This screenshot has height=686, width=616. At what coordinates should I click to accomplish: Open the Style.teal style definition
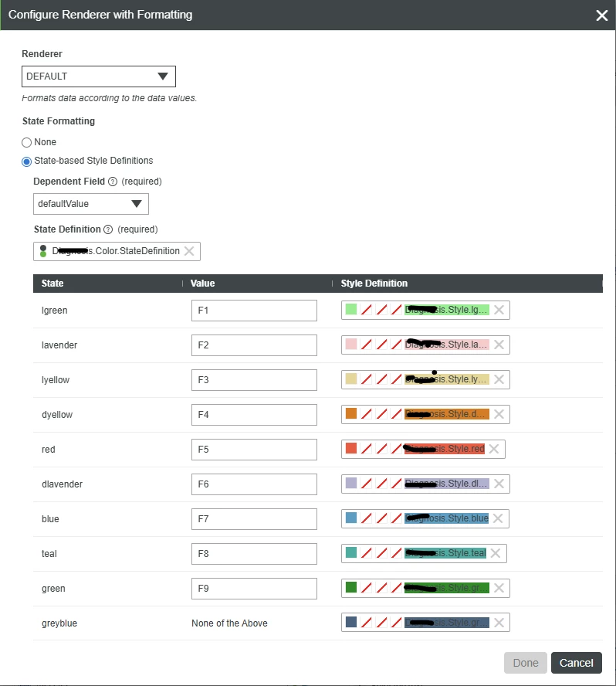coord(445,553)
